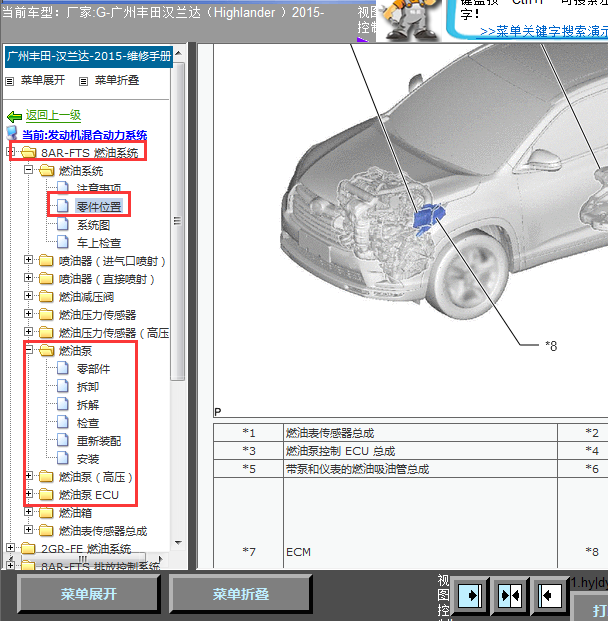Screen dimensions: 608x621
Task: Click the 燃油系统 subfolder icon
Action: point(46,171)
